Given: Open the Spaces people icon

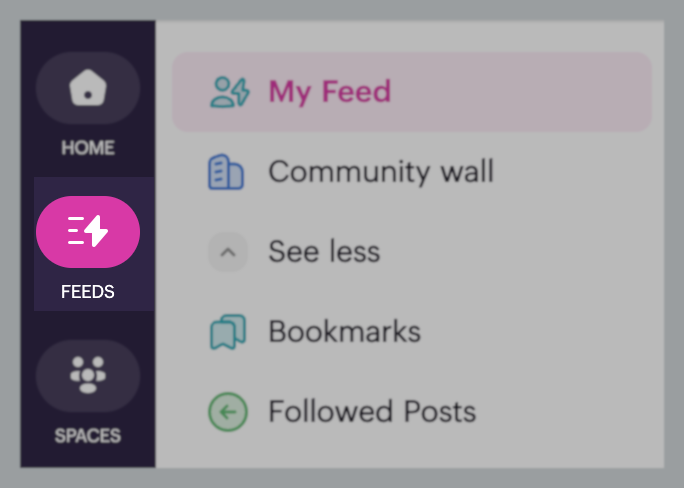Looking at the screenshot, I should [88, 376].
